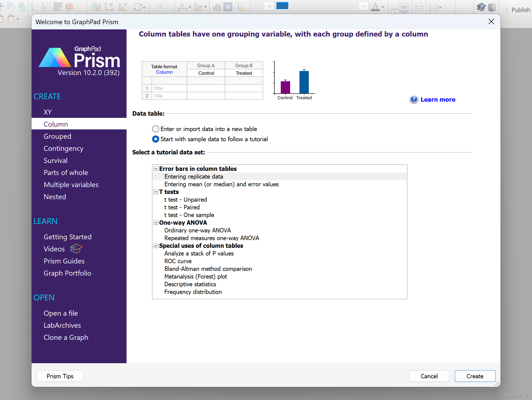Open Getting Started in Learn section
Image resolution: width=532 pixels, height=400 pixels.
click(x=68, y=237)
